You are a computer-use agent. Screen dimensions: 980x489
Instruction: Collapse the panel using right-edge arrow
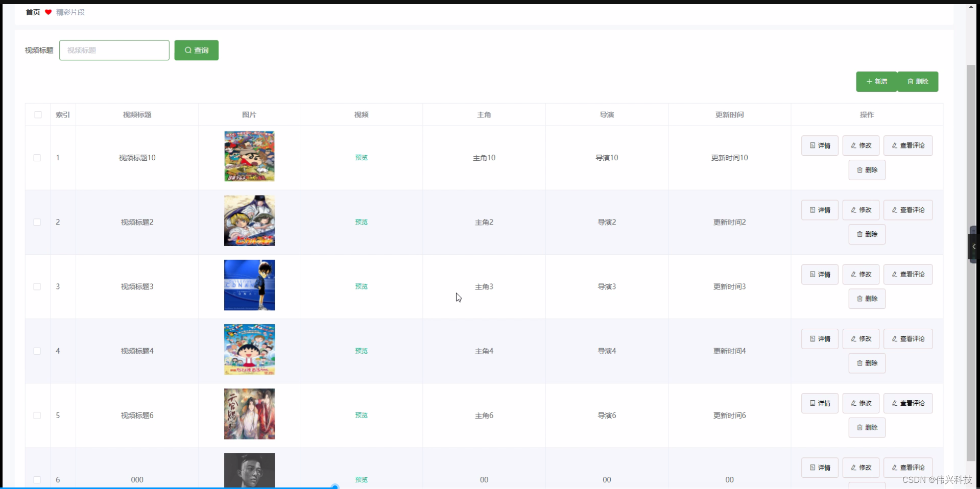pos(974,247)
